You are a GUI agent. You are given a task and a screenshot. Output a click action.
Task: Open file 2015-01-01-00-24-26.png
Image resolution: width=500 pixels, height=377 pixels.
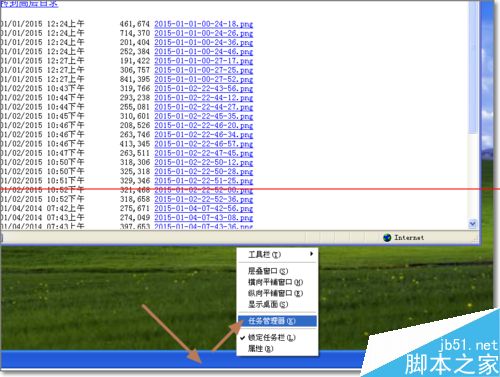tap(203, 33)
